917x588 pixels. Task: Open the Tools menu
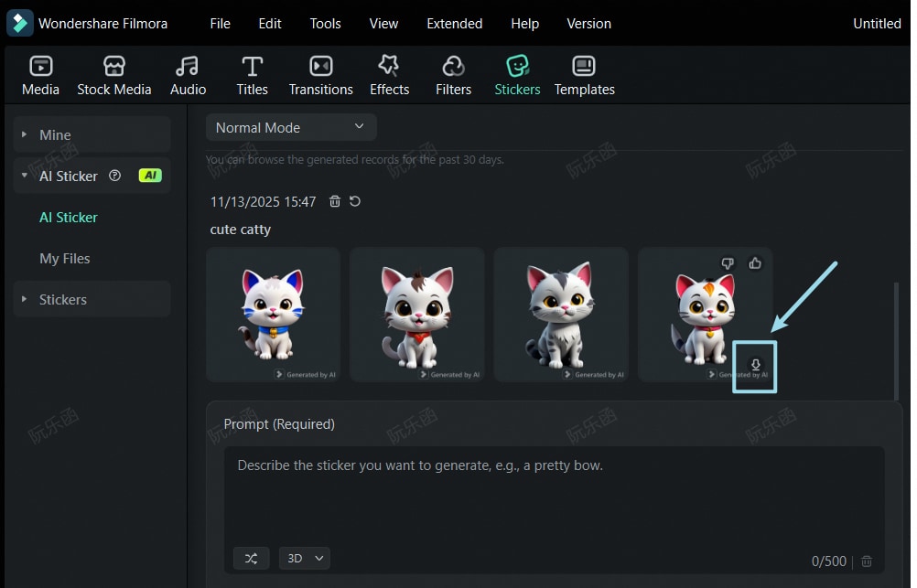click(325, 24)
